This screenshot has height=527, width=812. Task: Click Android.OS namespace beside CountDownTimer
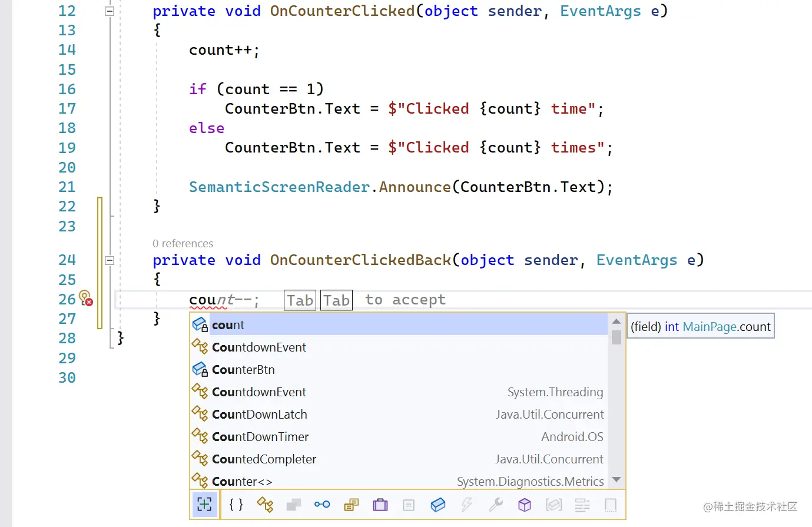[x=572, y=436]
